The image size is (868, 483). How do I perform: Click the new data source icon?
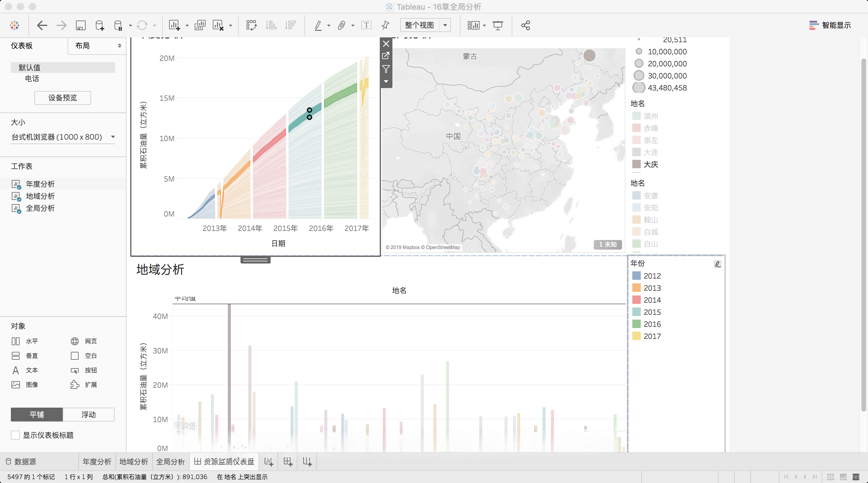tap(100, 25)
